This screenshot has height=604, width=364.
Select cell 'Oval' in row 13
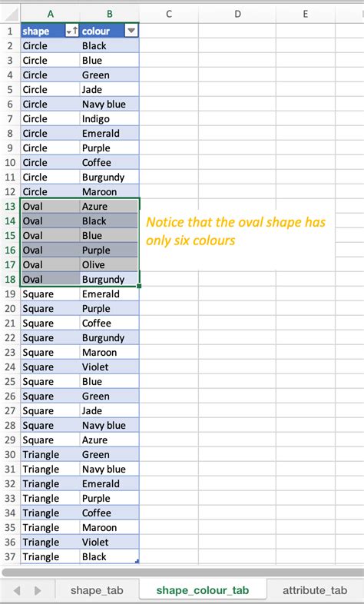tap(51, 207)
